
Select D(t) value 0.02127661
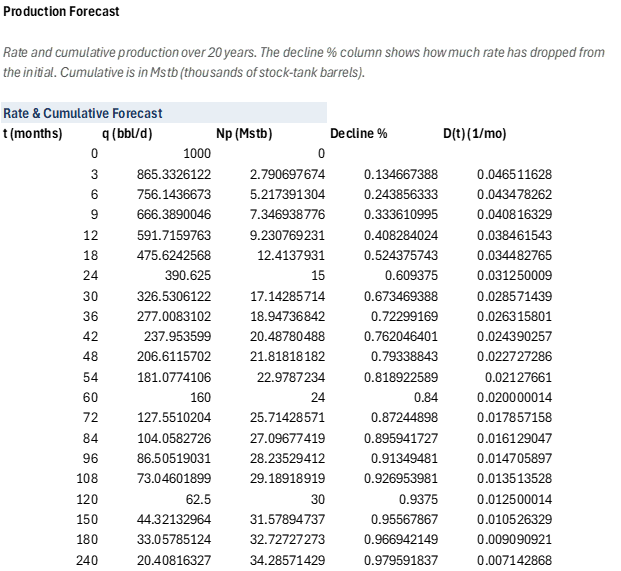(518, 377)
